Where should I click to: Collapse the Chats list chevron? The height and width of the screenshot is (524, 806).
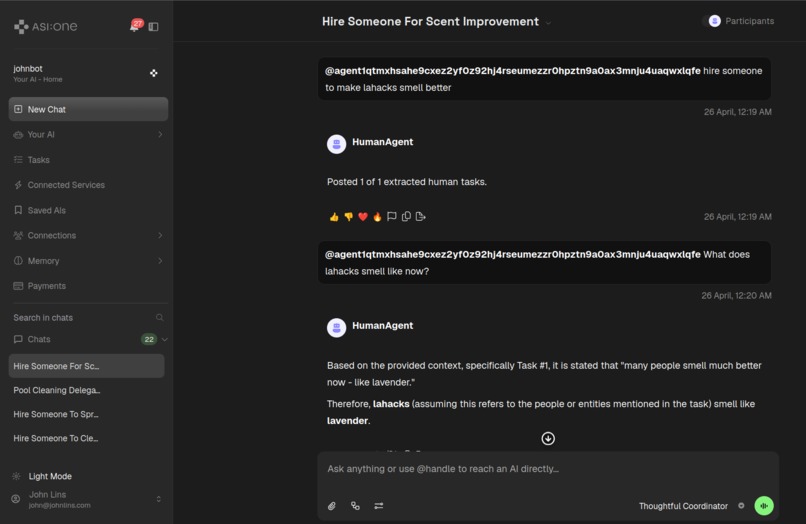(164, 339)
